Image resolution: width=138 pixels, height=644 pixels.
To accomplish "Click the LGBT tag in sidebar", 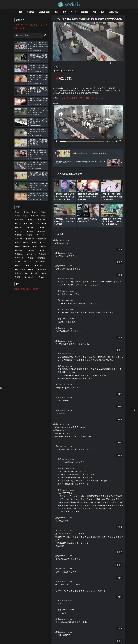I will (x=42, y=277).
